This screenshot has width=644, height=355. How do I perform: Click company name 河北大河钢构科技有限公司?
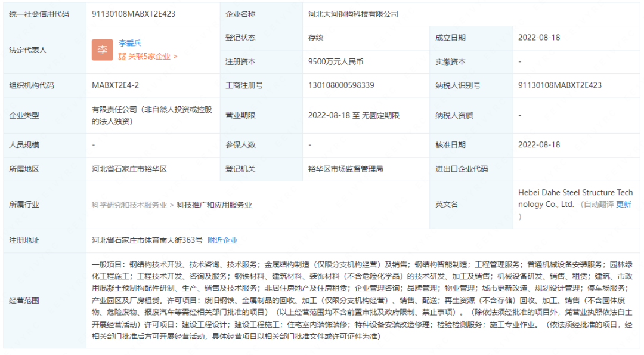click(x=353, y=14)
